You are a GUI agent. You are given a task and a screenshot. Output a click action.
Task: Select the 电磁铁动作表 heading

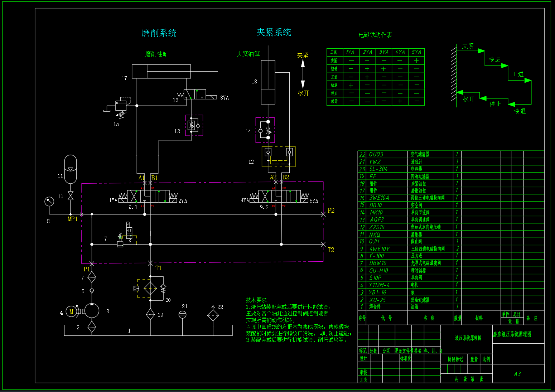click(x=375, y=35)
